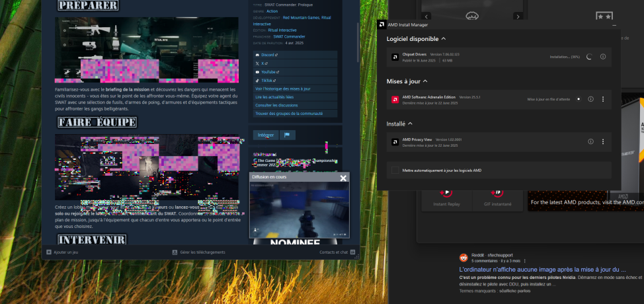This screenshot has width=644, height=304.
Task: Click the Ritual Interactive publisher link
Action: click(282, 30)
